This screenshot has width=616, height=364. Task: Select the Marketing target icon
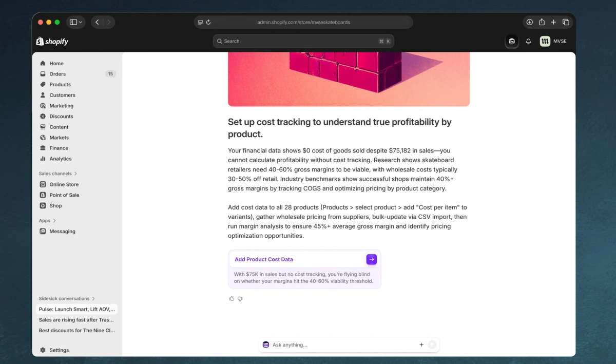pos(43,106)
